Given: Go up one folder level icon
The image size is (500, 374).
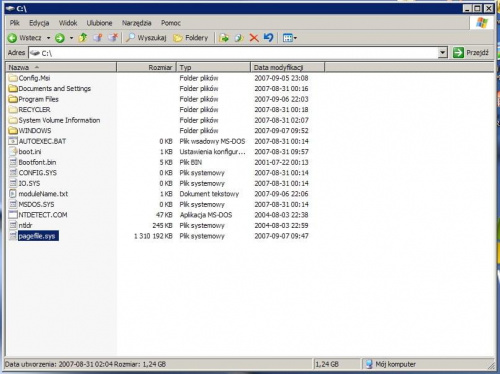Looking at the screenshot, I should click(x=83, y=38).
